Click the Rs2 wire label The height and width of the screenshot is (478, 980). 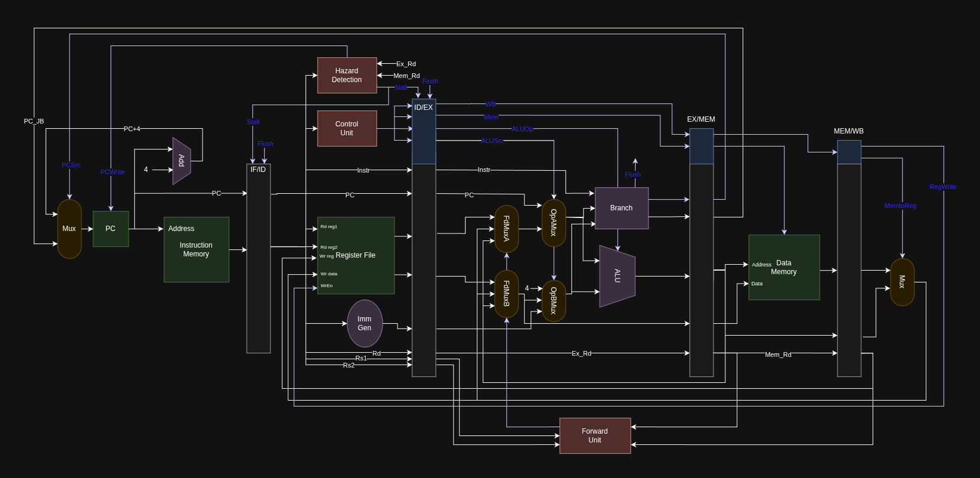349,365
